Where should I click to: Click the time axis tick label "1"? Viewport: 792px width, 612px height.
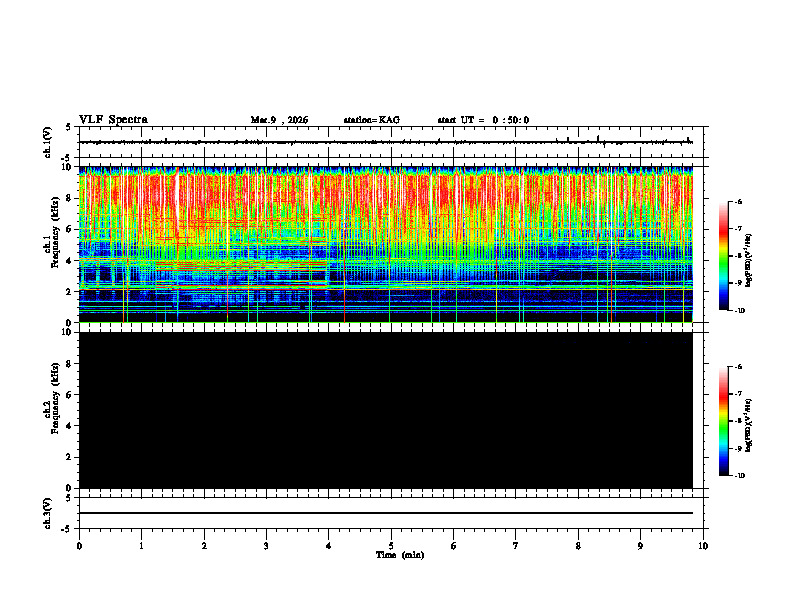coord(142,546)
